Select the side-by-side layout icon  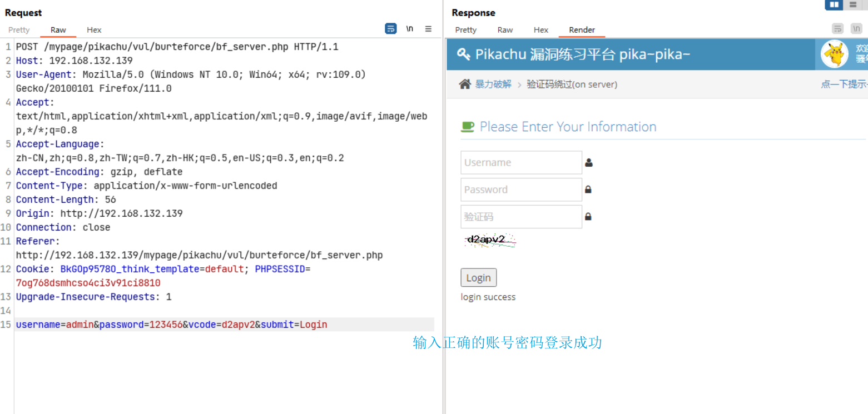(834, 4)
